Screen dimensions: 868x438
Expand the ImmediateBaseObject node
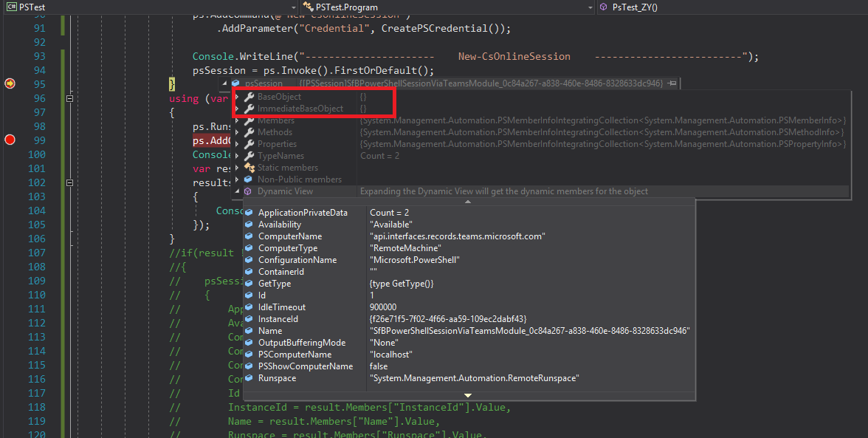pyautogui.click(x=238, y=109)
